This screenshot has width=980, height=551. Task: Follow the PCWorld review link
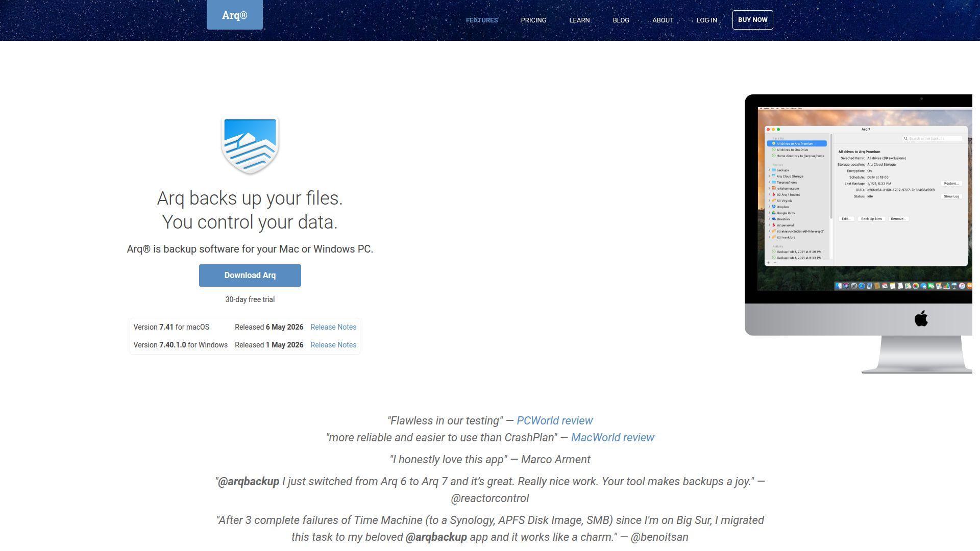click(x=554, y=421)
